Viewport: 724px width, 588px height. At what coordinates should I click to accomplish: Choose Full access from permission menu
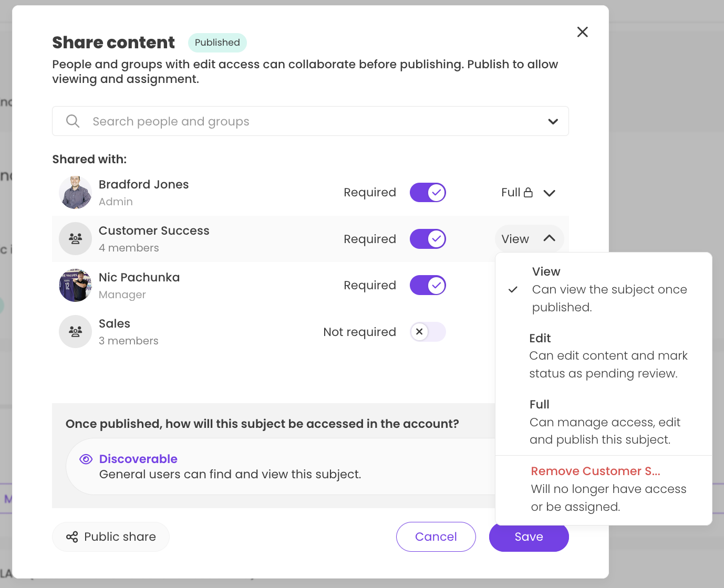[604, 422]
